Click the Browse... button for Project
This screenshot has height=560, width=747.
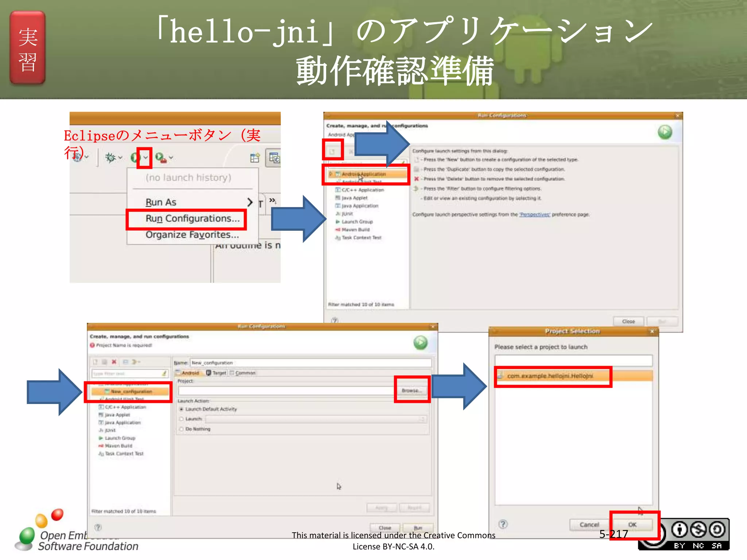(x=412, y=390)
